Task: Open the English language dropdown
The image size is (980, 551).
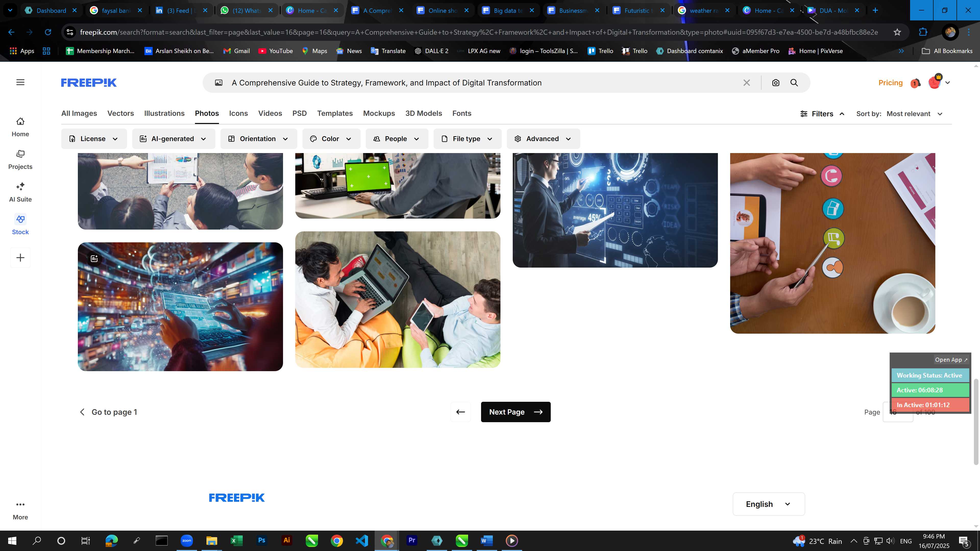Action: coord(768,504)
